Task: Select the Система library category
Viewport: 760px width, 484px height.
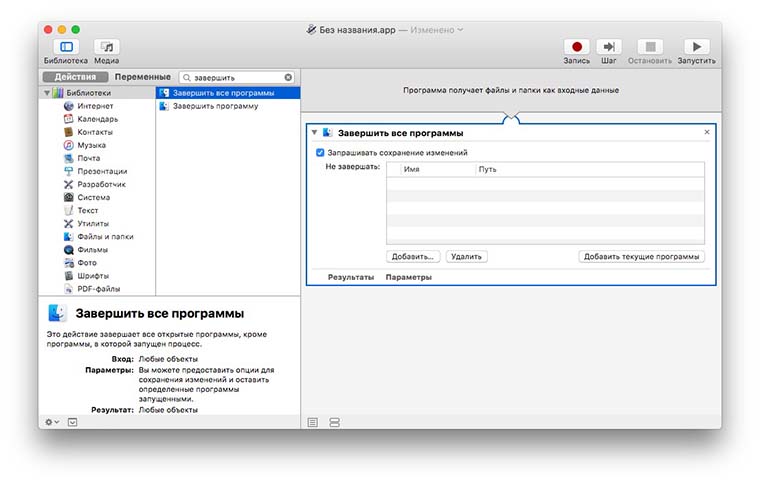Action: tap(94, 198)
